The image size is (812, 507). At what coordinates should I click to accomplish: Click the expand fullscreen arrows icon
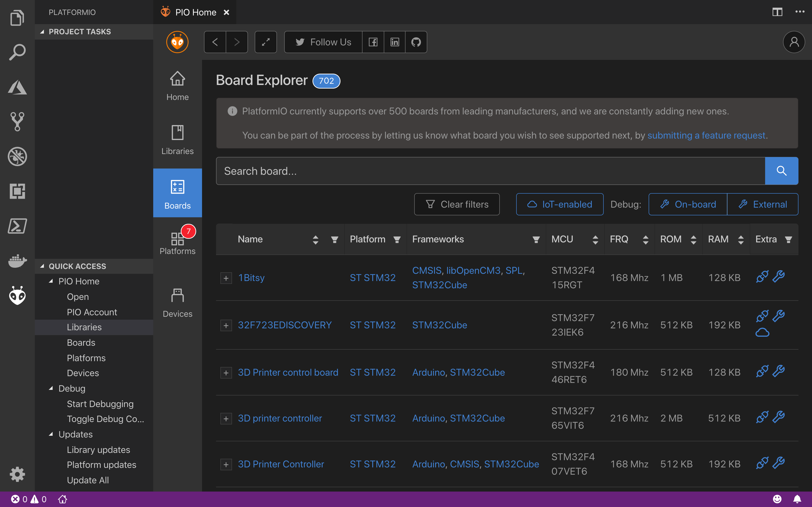pos(265,42)
